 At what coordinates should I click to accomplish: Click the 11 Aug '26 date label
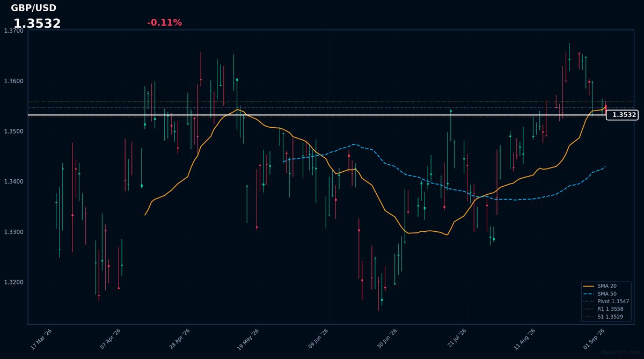pos(524,340)
